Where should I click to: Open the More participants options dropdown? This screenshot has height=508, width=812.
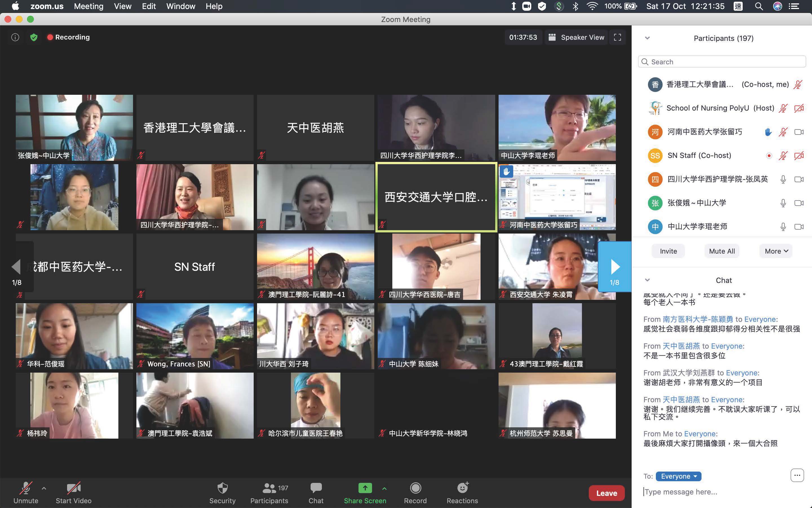[776, 251]
